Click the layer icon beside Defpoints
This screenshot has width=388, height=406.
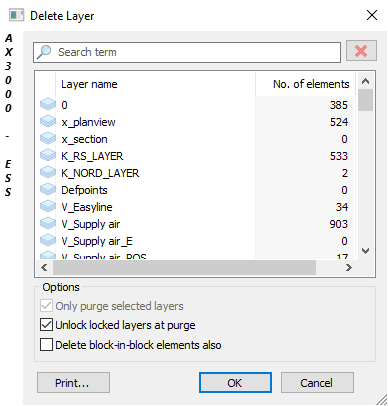pos(48,189)
